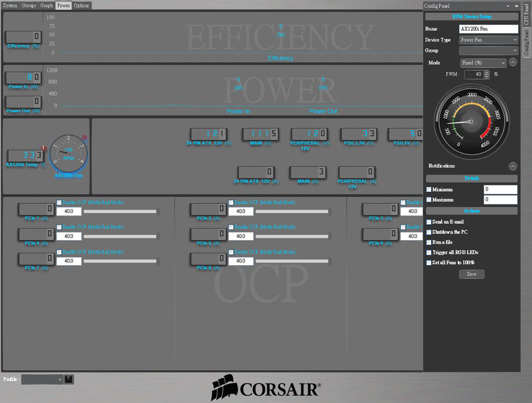The height and width of the screenshot is (403, 532).
Task: Click the Power In (W) readout
Action: pos(23,77)
